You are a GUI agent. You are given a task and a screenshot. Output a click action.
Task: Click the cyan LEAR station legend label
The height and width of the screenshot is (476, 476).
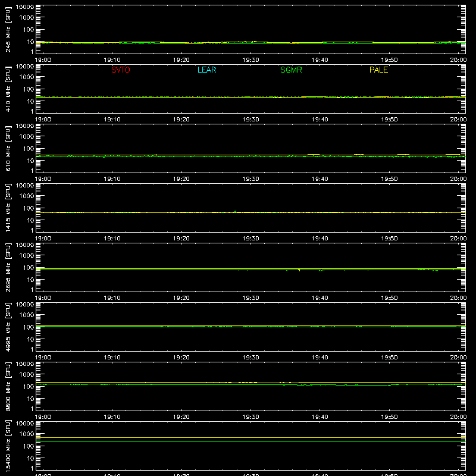coord(206,70)
